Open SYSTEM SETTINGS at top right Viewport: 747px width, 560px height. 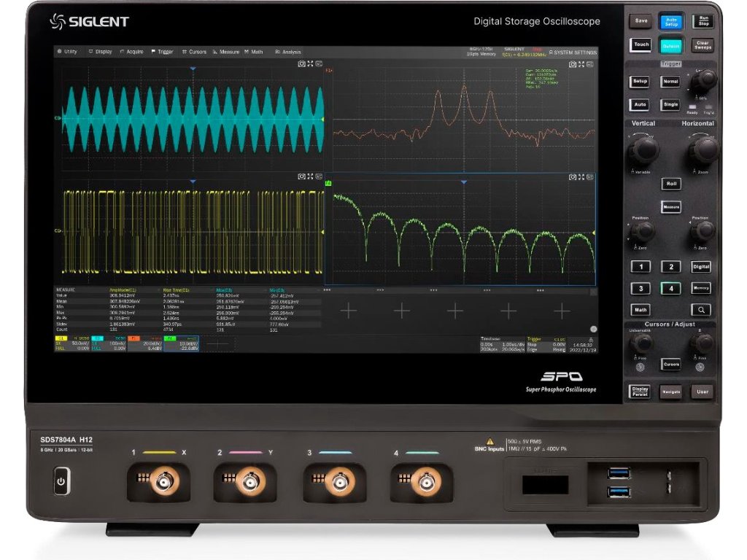(573, 52)
